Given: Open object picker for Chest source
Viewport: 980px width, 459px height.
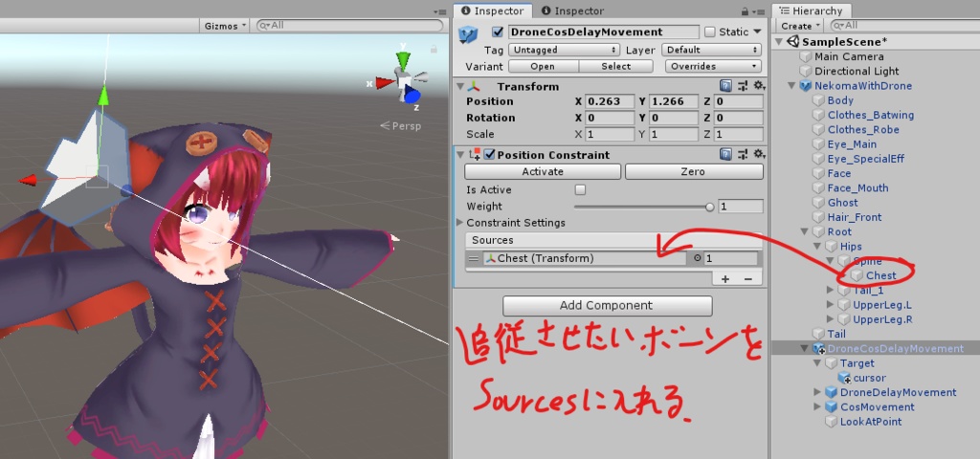Looking at the screenshot, I should 698,258.
